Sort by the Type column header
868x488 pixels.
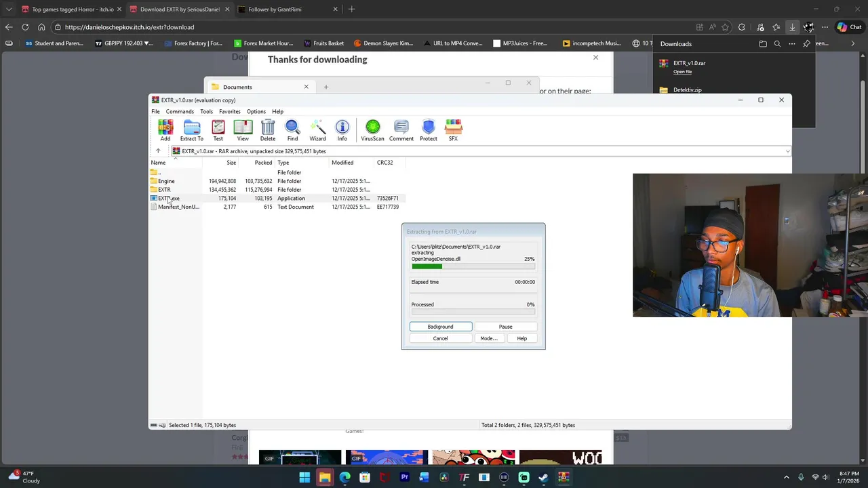pyautogui.click(x=301, y=163)
